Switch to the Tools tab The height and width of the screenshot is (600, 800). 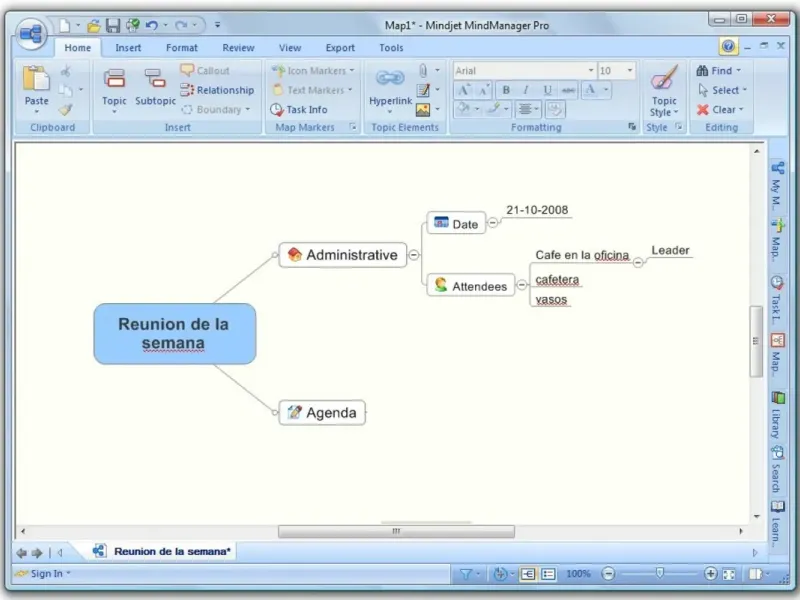click(x=391, y=47)
